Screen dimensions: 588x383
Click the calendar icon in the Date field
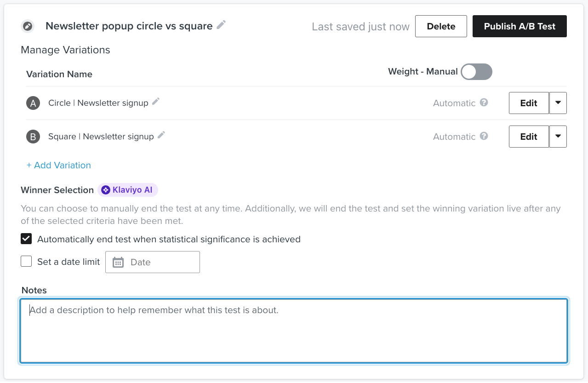pos(118,262)
